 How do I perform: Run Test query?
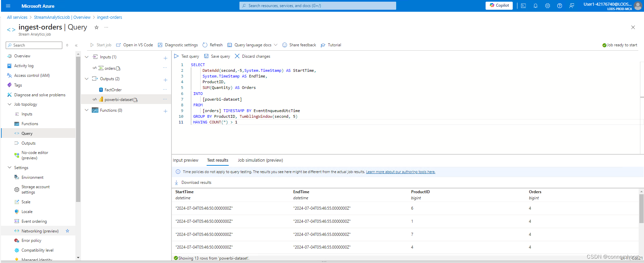187,56
